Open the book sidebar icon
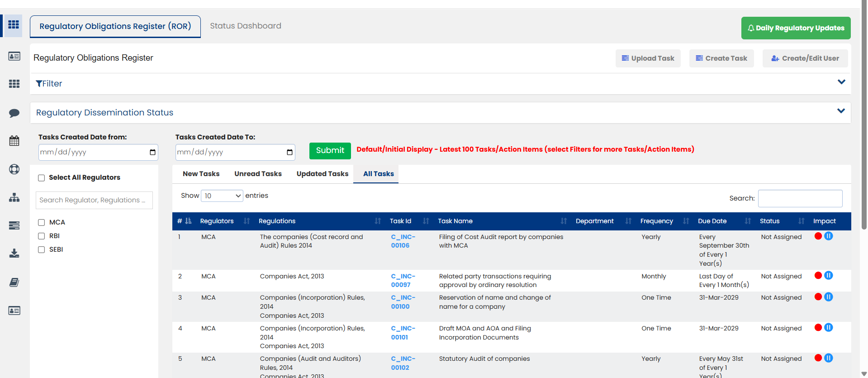 pyautogui.click(x=14, y=282)
